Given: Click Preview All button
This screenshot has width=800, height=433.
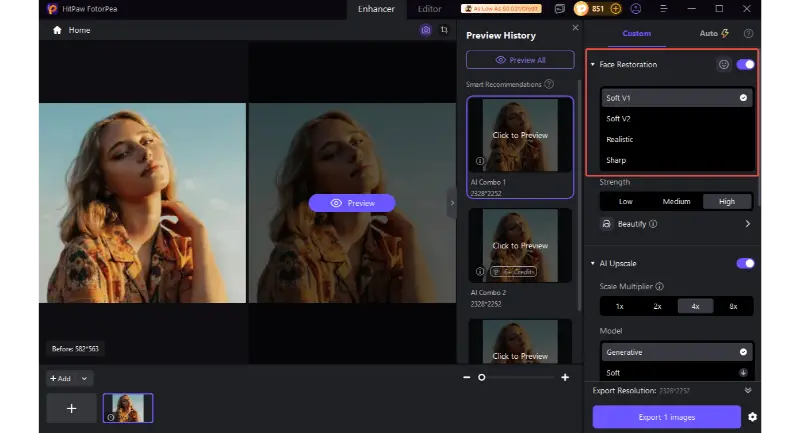Looking at the screenshot, I should 520,60.
